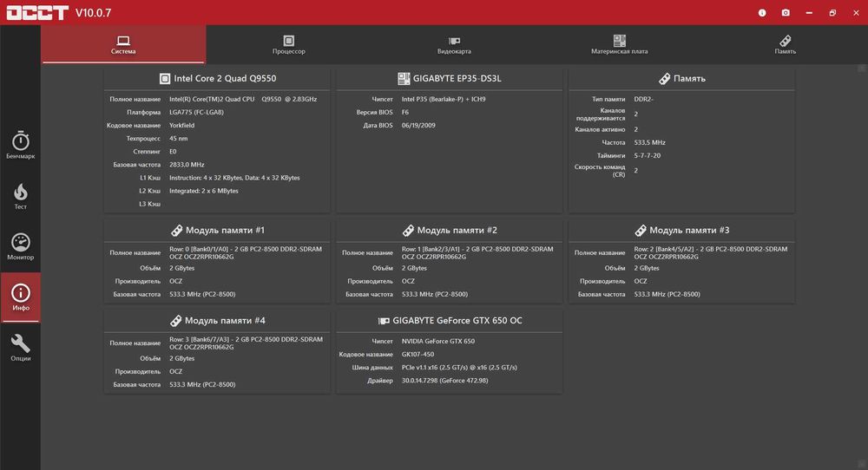
Task: Click the 45 nm process value
Action: coord(178,139)
